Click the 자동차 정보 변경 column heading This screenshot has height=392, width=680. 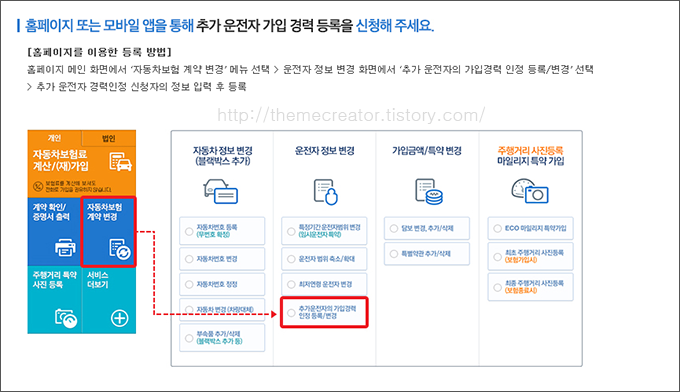[223, 156]
